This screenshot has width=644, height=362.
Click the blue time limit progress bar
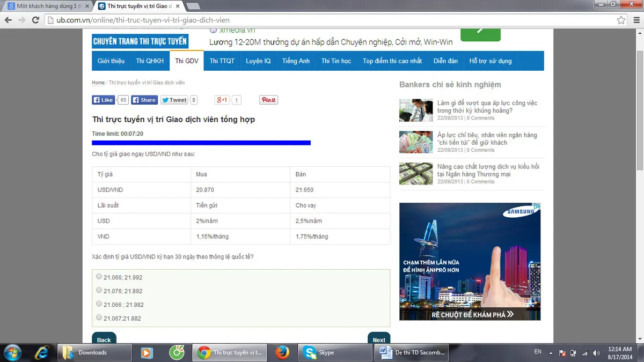pyautogui.click(x=201, y=143)
